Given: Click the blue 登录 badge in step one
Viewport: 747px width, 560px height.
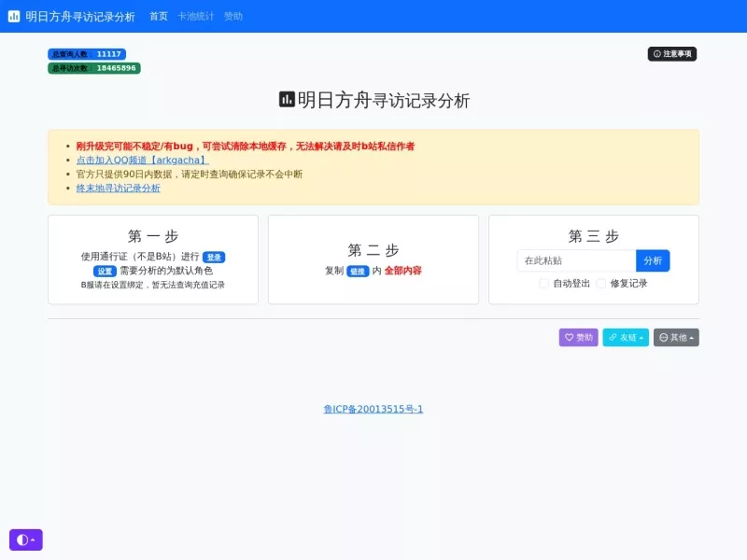Looking at the screenshot, I should tap(214, 258).
